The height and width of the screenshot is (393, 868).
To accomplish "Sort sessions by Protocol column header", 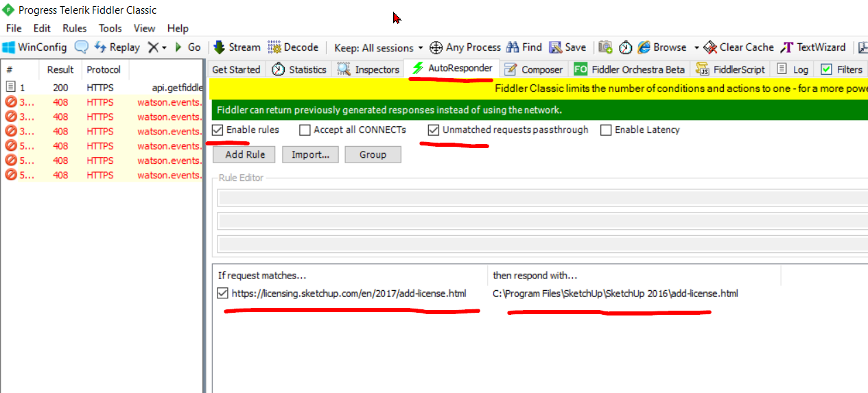I will click(x=104, y=69).
